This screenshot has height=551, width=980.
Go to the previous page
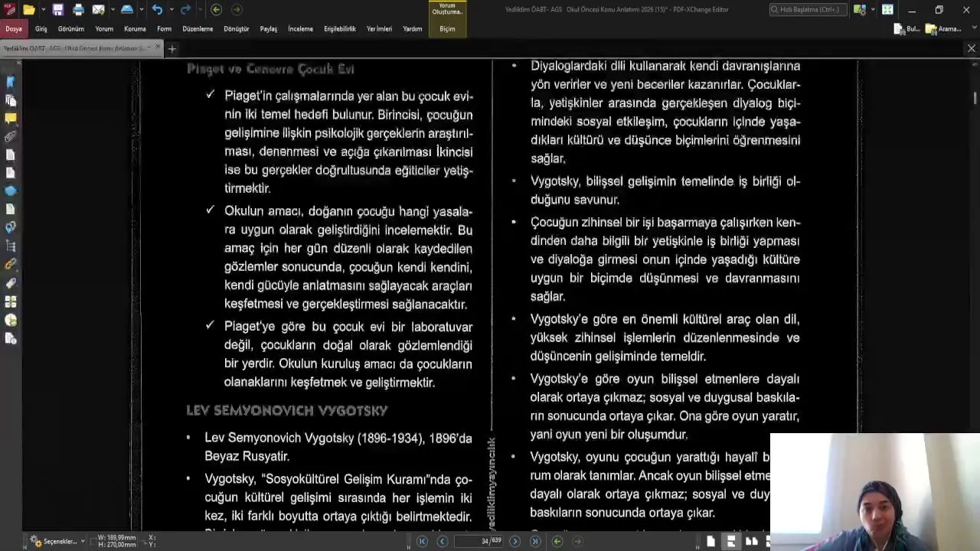click(442, 541)
